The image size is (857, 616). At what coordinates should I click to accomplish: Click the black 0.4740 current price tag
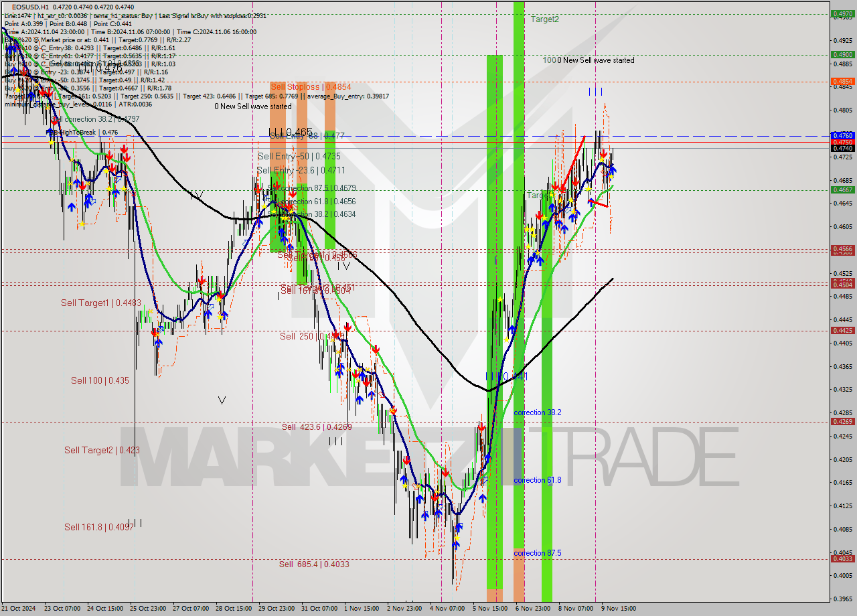click(x=842, y=149)
